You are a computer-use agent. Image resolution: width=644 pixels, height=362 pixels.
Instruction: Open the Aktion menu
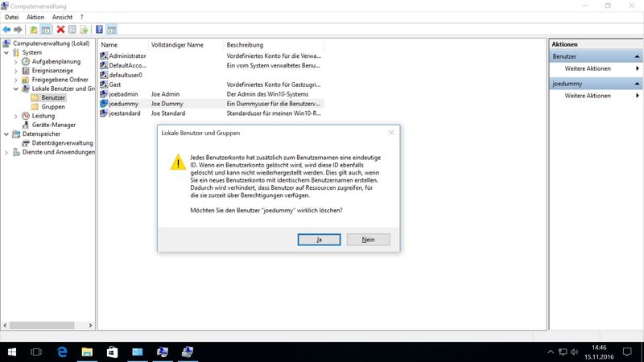coord(35,17)
